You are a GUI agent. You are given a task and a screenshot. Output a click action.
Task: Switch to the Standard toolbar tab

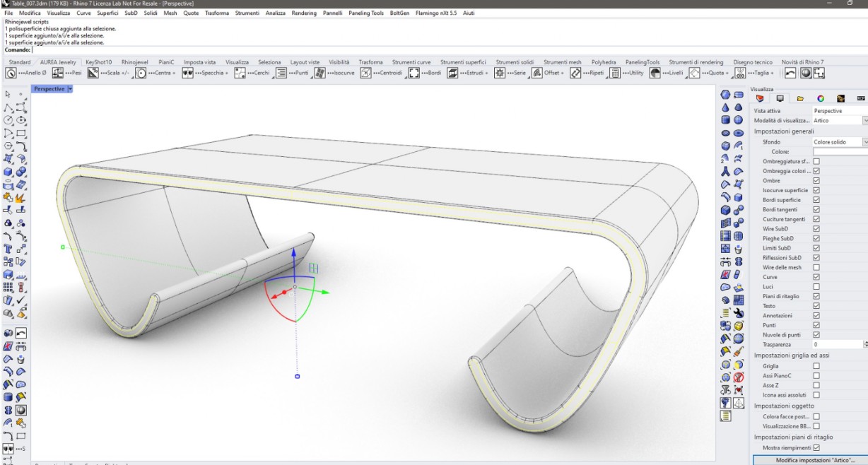19,62
